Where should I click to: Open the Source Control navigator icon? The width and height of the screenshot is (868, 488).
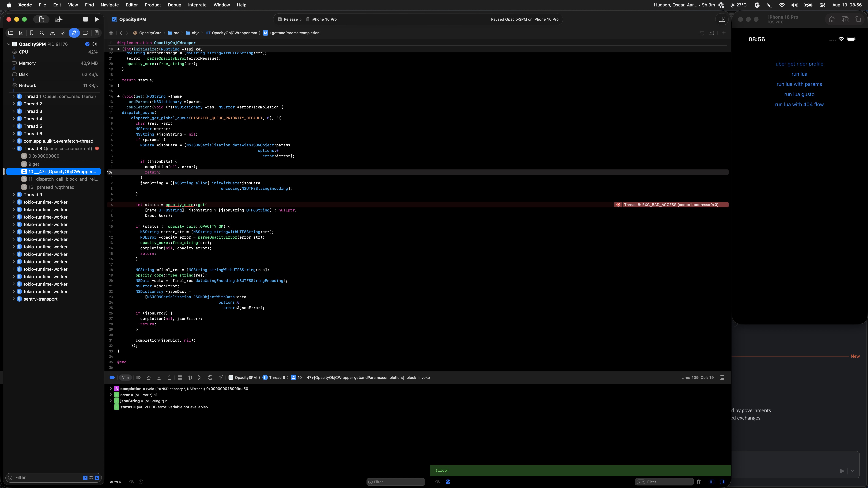(21, 33)
